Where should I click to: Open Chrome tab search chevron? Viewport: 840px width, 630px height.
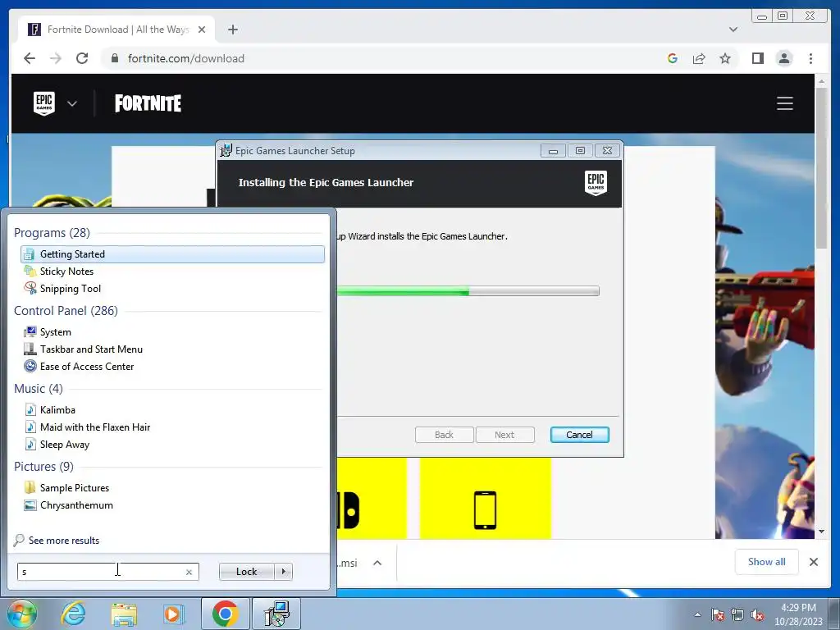(x=733, y=30)
